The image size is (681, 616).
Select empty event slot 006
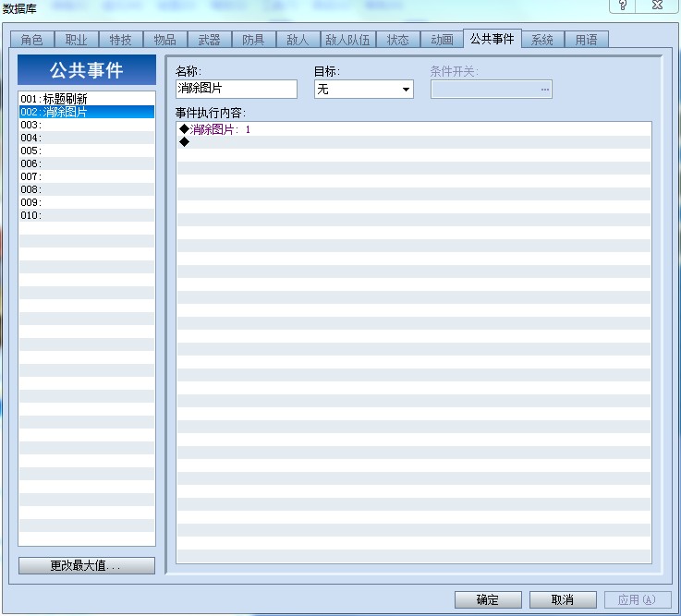coord(87,163)
